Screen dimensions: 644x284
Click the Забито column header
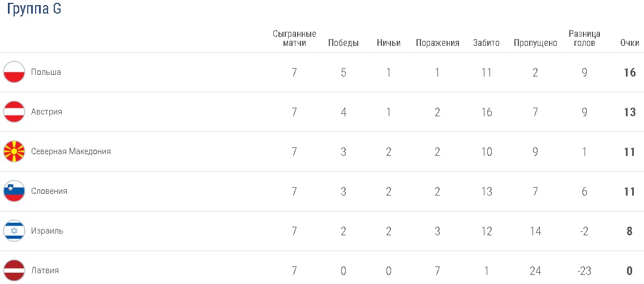tap(486, 43)
